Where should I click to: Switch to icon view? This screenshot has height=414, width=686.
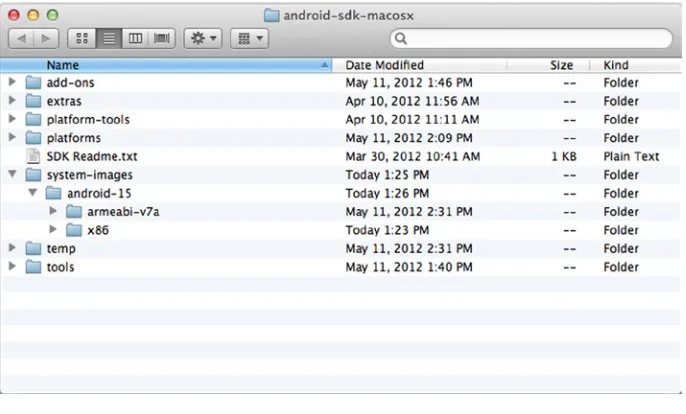[82, 39]
